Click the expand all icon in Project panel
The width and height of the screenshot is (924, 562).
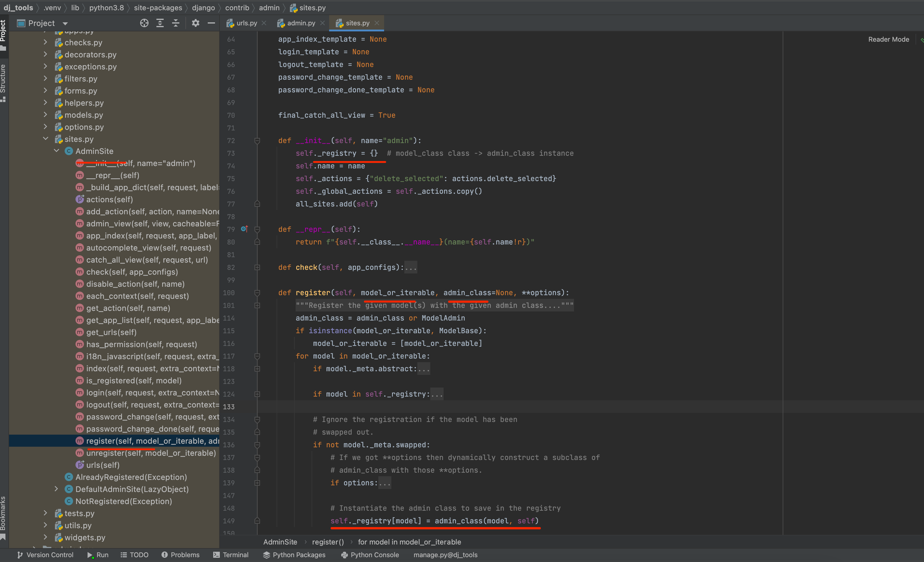point(160,23)
